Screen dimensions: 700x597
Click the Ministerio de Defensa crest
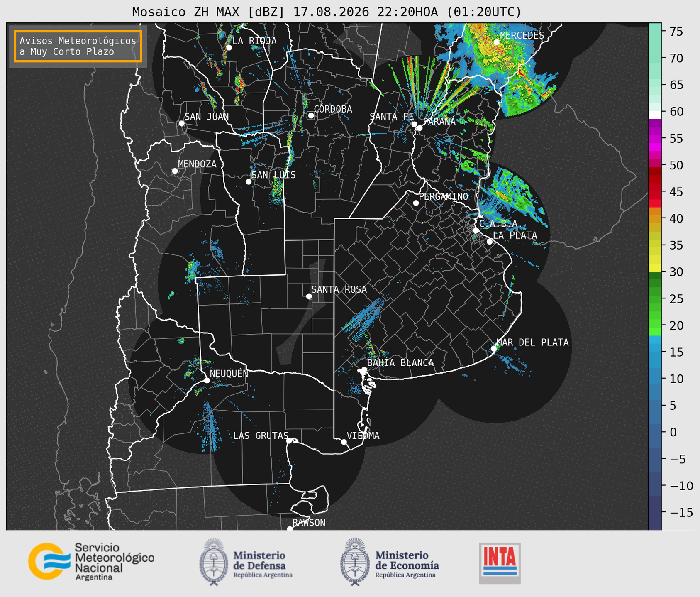click(x=214, y=562)
